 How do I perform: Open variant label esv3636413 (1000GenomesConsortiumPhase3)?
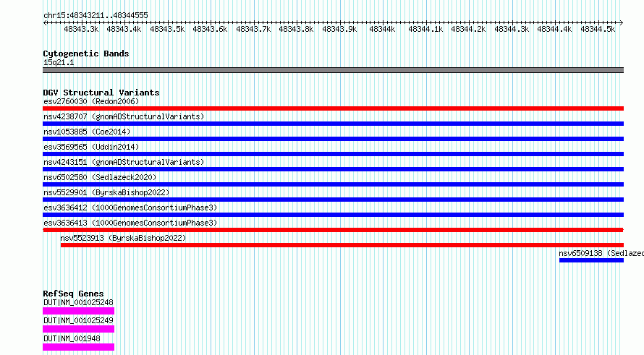tap(130, 223)
